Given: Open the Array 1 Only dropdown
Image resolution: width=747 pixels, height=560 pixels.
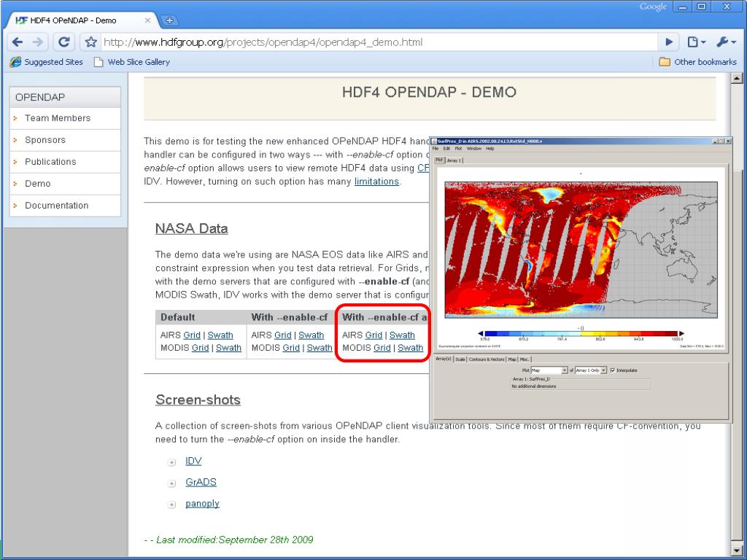Looking at the screenshot, I should tap(591, 370).
